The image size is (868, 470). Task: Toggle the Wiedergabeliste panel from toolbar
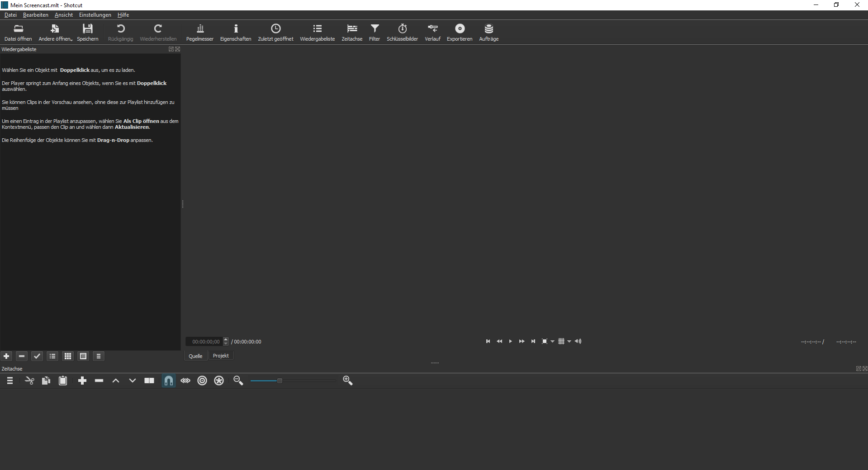(318, 33)
